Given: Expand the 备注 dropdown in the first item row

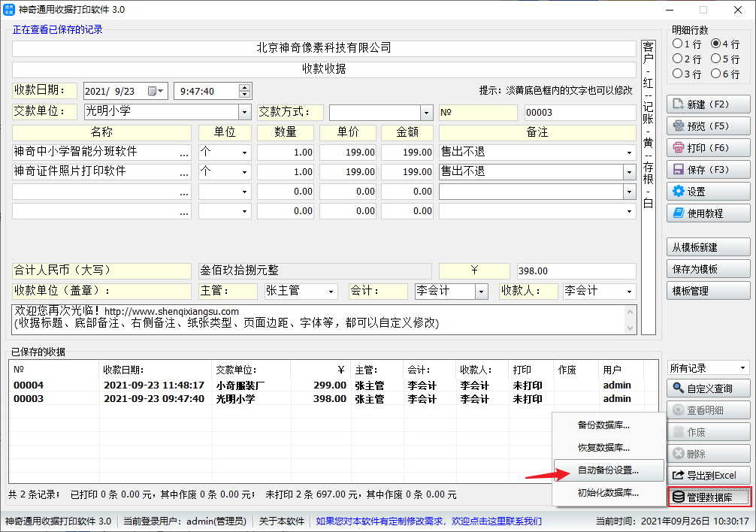Looking at the screenshot, I should coord(629,153).
